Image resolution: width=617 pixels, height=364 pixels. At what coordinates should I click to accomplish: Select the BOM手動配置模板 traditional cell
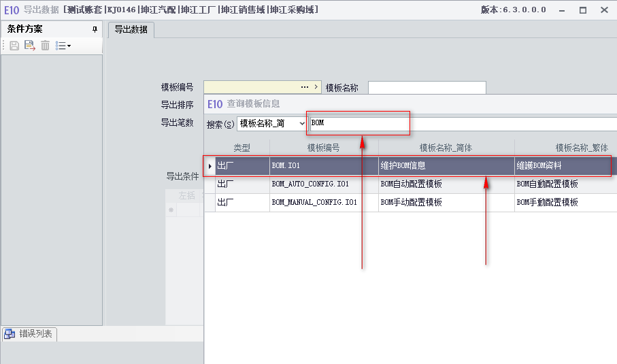[566, 203]
